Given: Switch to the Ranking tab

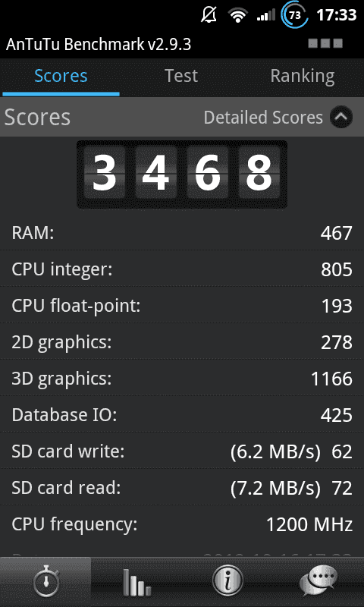Looking at the screenshot, I should tap(303, 76).
